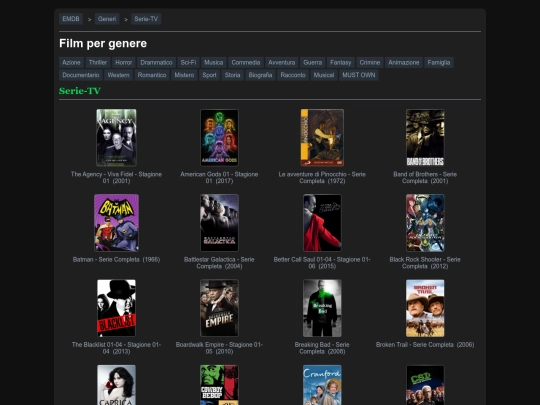Click 'The Agency - Viva Fidel' title
The width and height of the screenshot is (540, 405).
tap(116, 177)
